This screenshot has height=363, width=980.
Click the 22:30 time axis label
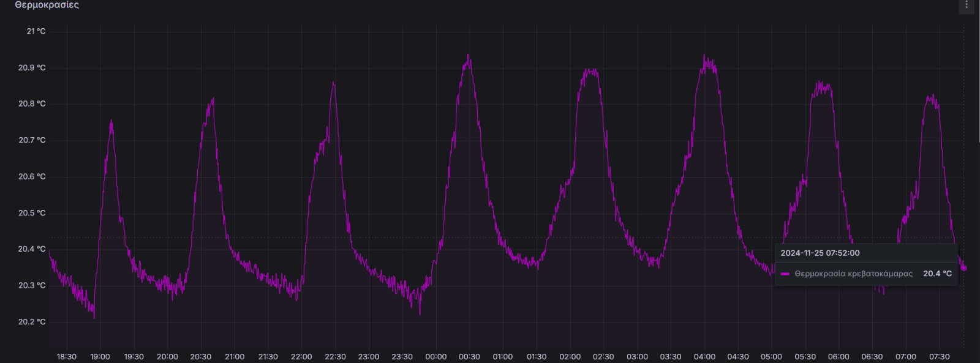coord(335,357)
